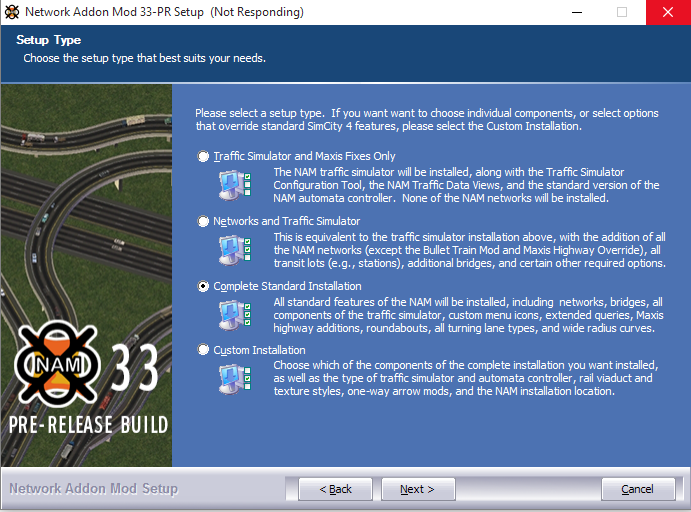Click the 'PRE-RELEASE BUILD' sidebar text
691x512 pixels.
tap(89, 425)
